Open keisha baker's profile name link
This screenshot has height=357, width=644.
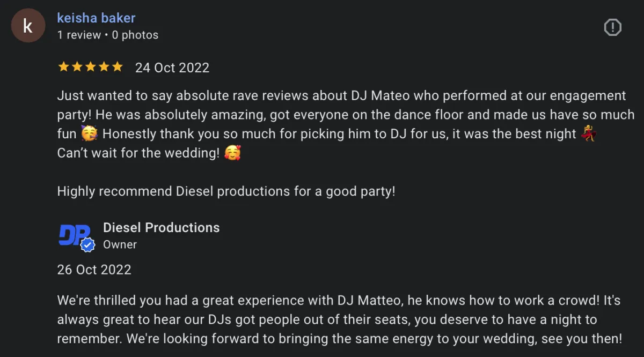(96, 18)
